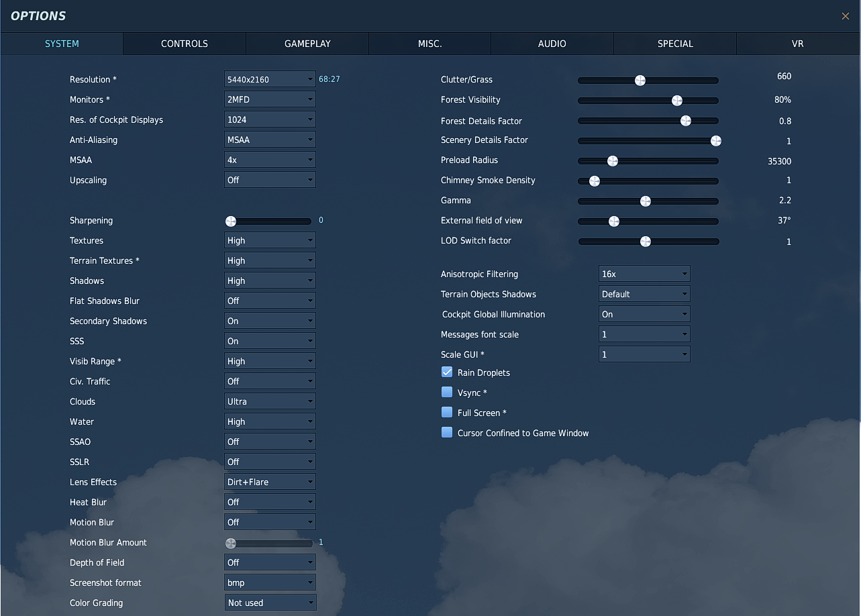Enable the Vsync checkbox
Viewport: 861px width, 616px height.
(x=447, y=393)
